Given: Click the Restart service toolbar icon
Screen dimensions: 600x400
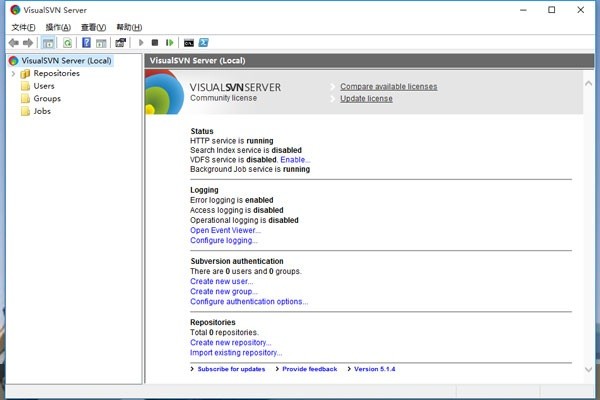Looking at the screenshot, I should pyautogui.click(x=170, y=43).
